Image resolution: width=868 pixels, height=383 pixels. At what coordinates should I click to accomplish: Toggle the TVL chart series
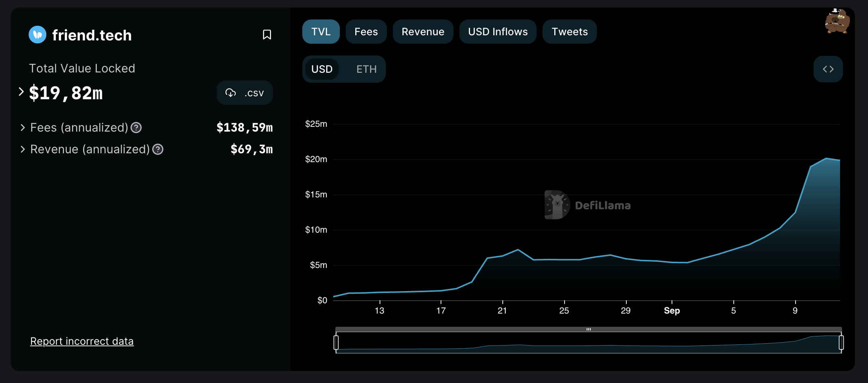(x=321, y=32)
